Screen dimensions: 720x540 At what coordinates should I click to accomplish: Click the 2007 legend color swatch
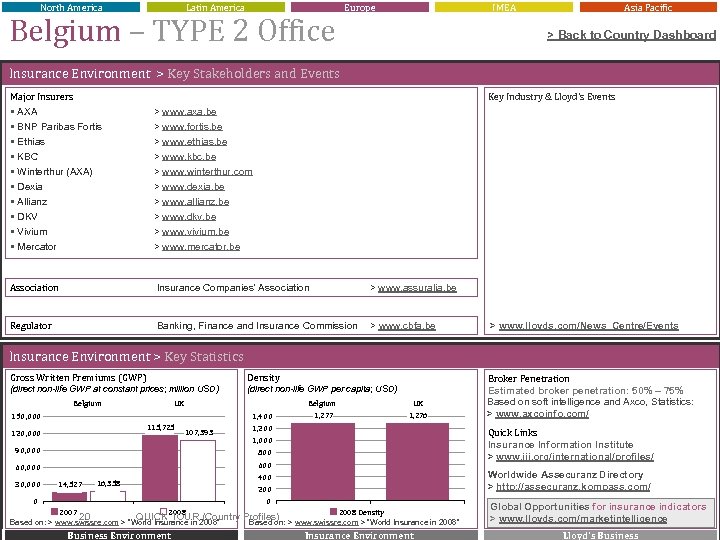(54, 512)
